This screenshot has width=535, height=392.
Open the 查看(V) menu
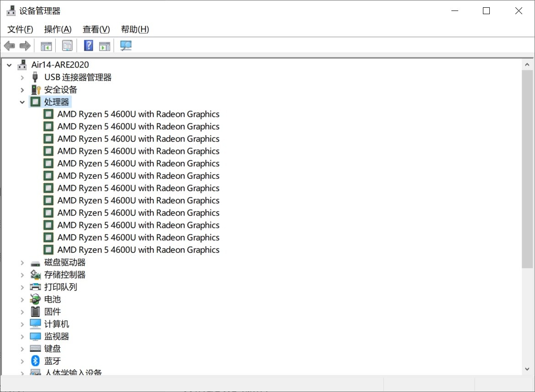coord(96,29)
